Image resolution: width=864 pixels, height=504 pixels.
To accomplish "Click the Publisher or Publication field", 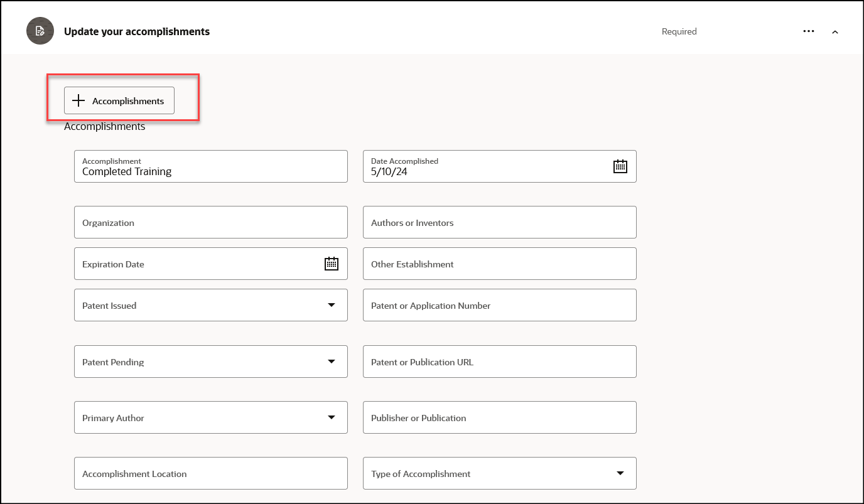I will point(499,417).
